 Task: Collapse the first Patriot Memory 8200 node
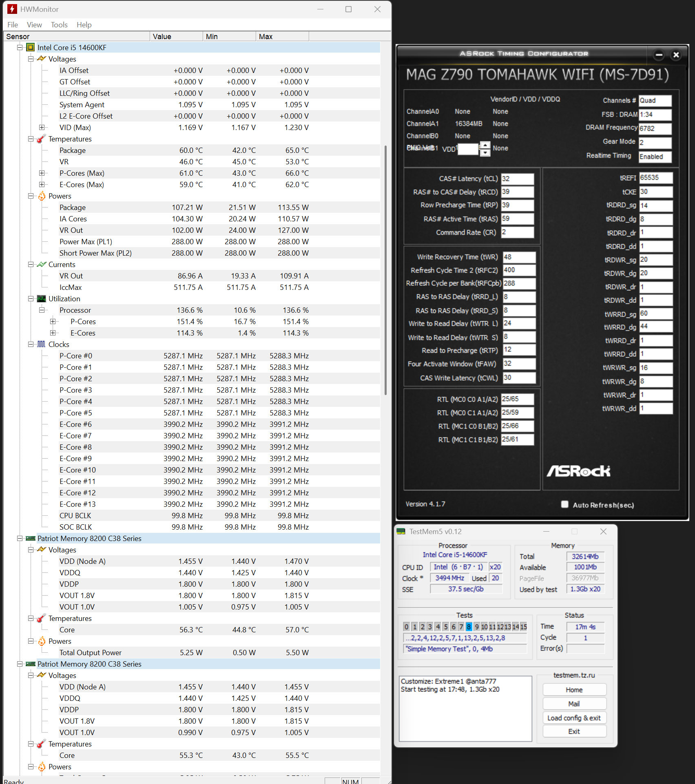(x=20, y=539)
